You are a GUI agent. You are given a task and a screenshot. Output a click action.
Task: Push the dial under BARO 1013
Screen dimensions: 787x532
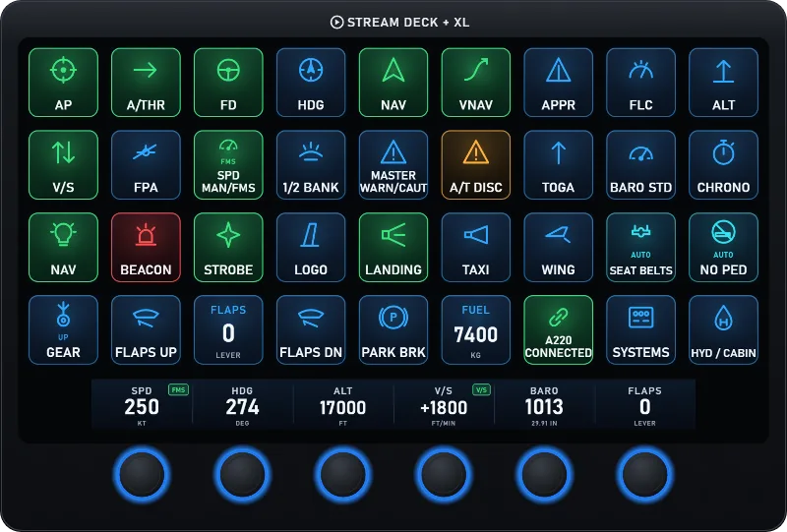pyautogui.click(x=545, y=475)
